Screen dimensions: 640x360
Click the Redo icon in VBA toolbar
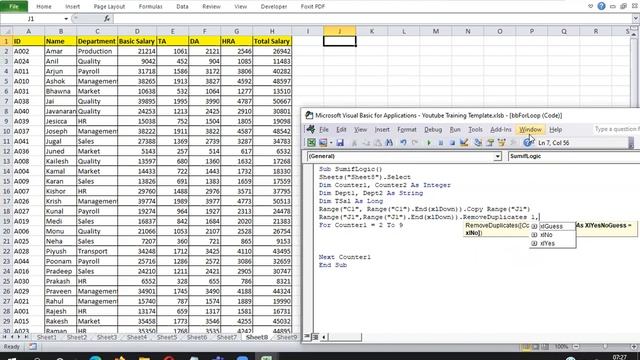[415, 142]
